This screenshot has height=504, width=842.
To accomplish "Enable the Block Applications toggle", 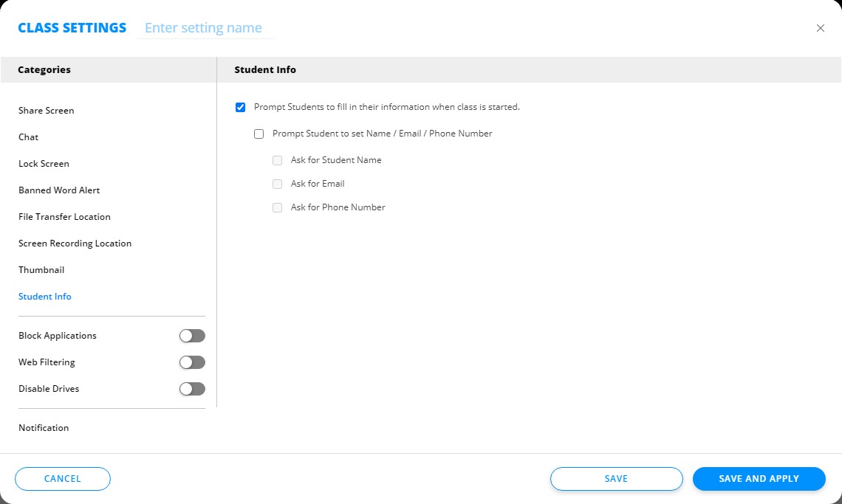I will 192,336.
